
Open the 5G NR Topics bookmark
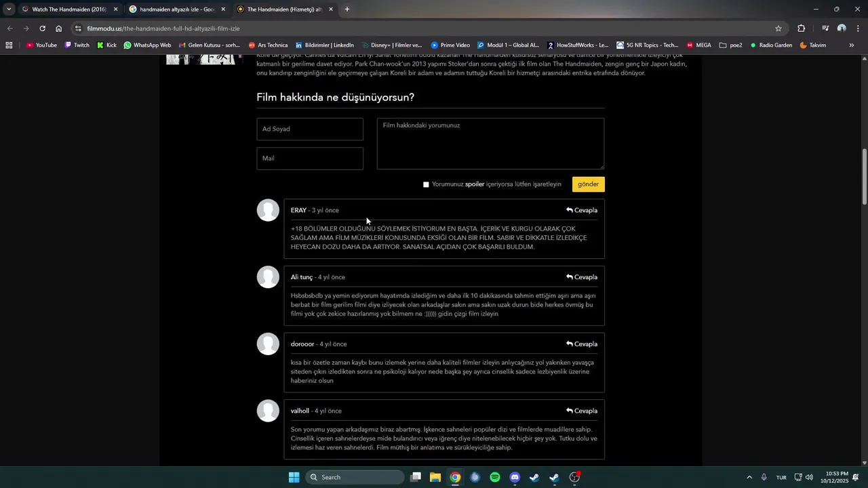[x=647, y=45]
